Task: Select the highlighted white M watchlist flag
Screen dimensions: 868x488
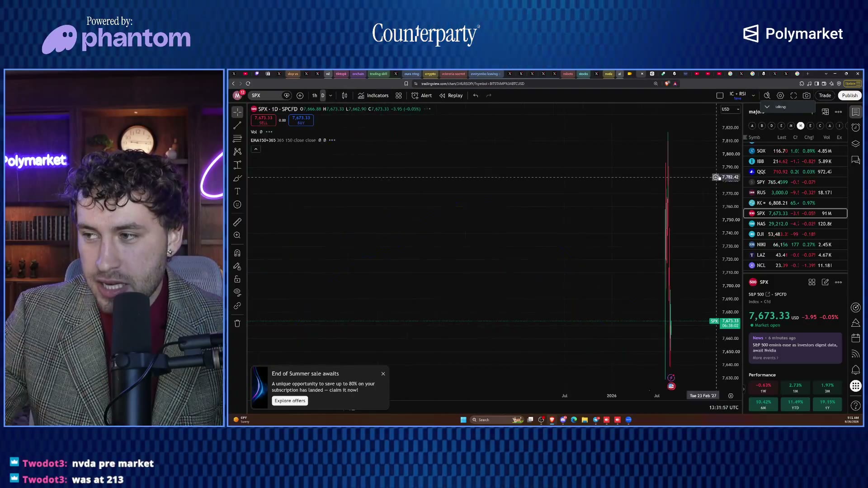Action: tap(801, 126)
